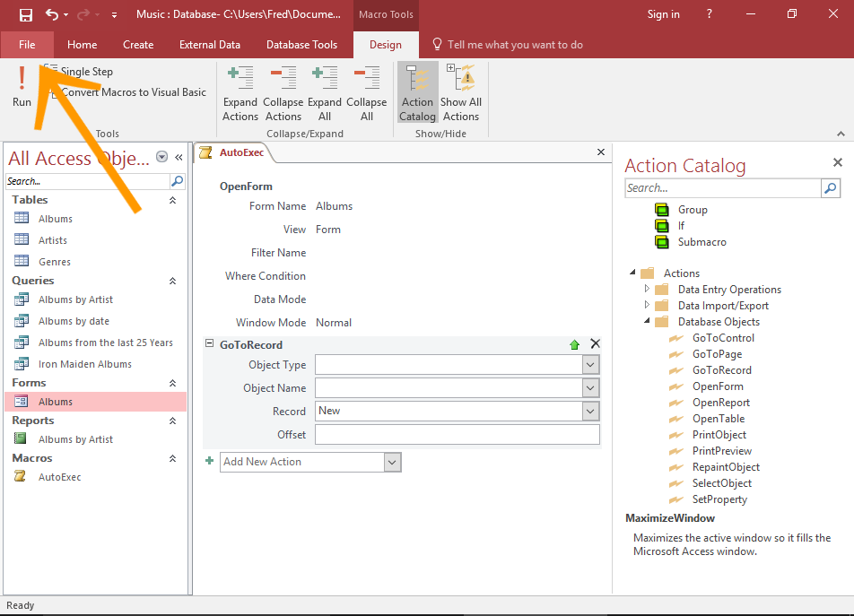
Task: Collapse the navigation pane with shutter bar button
Action: click(x=179, y=157)
